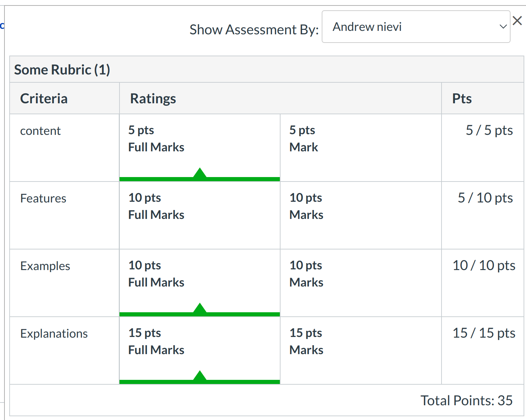
Task: Click the Explanations criterion name
Action: click(x=54, y=334)
